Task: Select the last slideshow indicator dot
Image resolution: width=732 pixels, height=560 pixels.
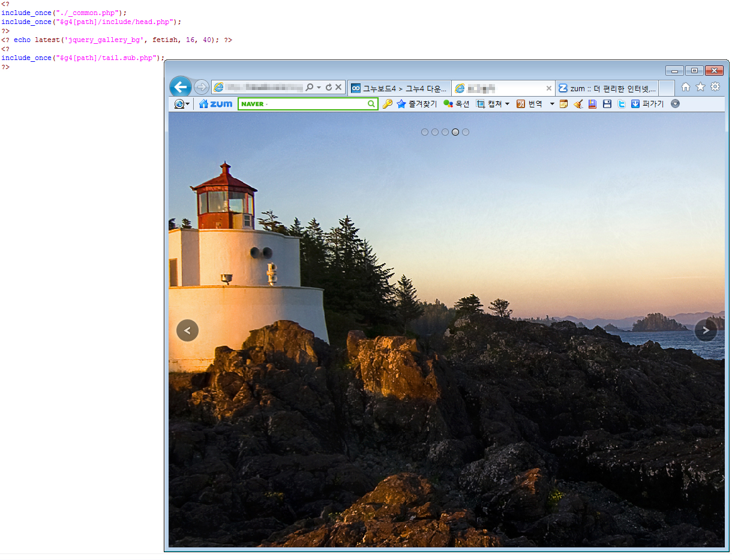Action: [466, 132]
